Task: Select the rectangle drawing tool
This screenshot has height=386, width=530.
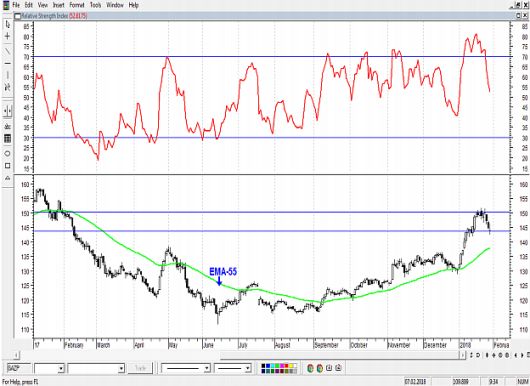Action: 7,166
